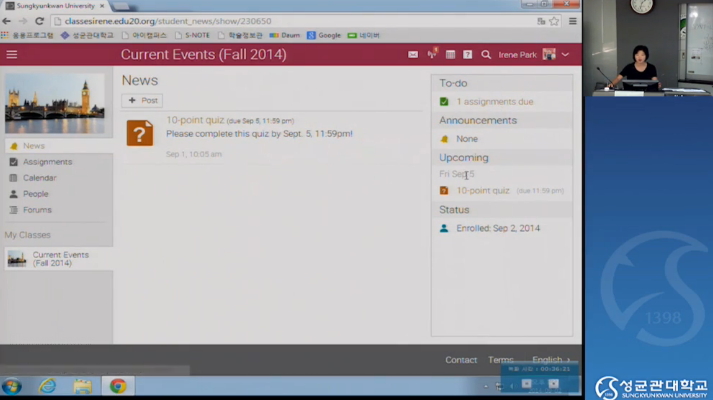
Task: Open Chrome's main menu button
Action: click(x=573, y=20)
